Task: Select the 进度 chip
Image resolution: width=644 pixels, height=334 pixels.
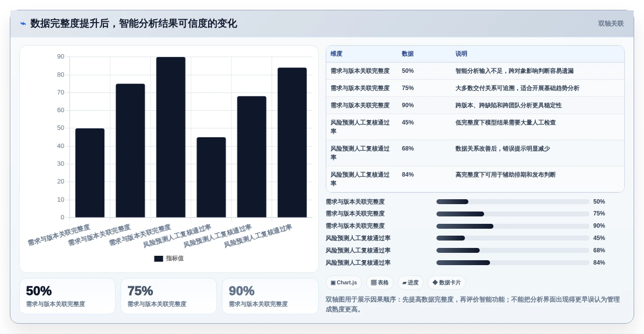Action: [x=410, y=283]
